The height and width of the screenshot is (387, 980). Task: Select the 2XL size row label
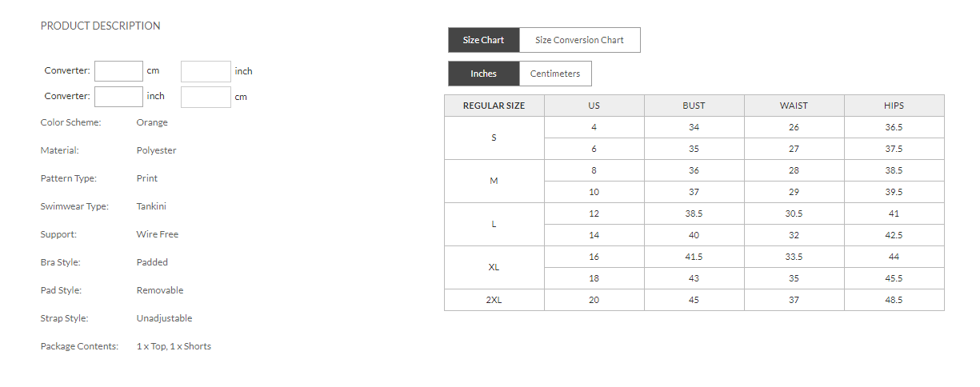click(494, 300)
